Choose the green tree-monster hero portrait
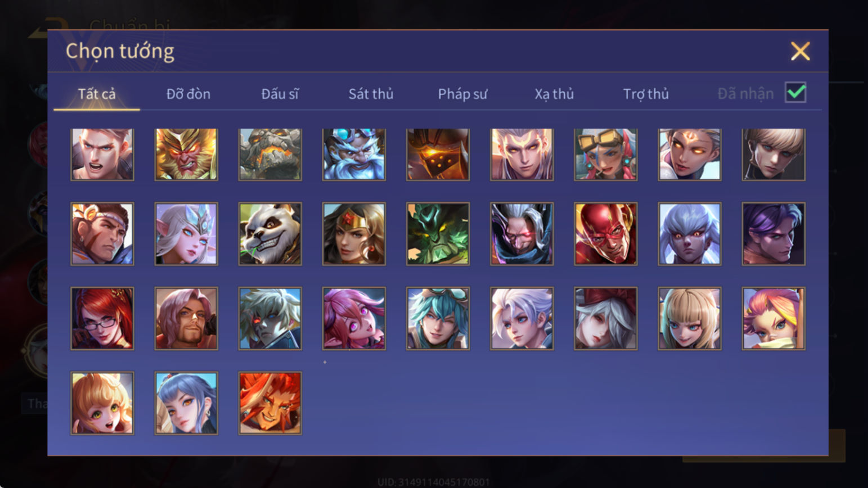The width and height of the screenshot is (868, 488). point(438,234)
